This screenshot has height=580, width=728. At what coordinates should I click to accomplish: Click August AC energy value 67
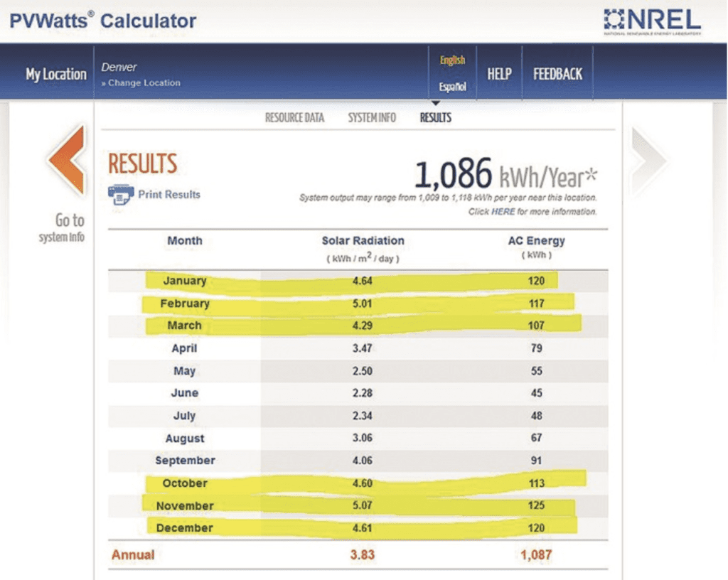coord(537,438)
